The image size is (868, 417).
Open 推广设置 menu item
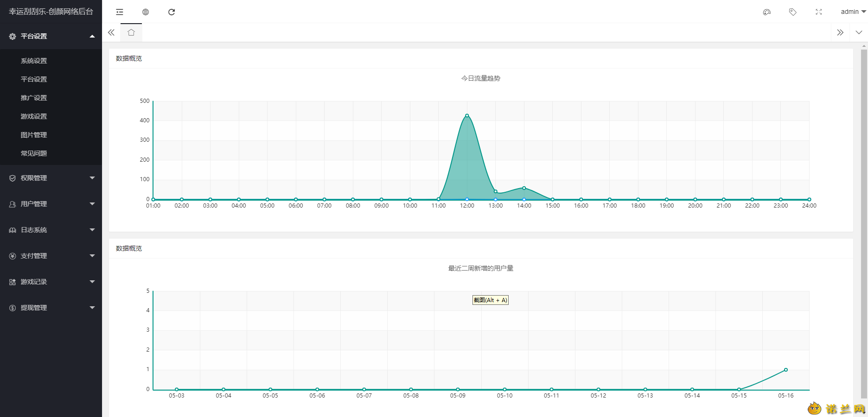click(x=51, y=98)
